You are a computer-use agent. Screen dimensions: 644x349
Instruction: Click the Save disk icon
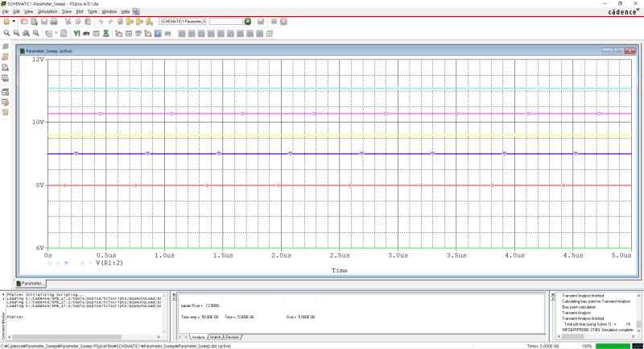44,22
